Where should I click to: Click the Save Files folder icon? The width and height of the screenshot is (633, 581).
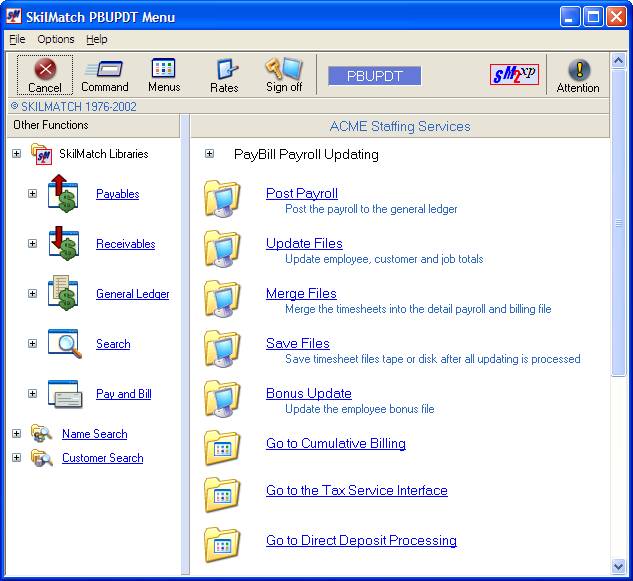coord(222,349)
